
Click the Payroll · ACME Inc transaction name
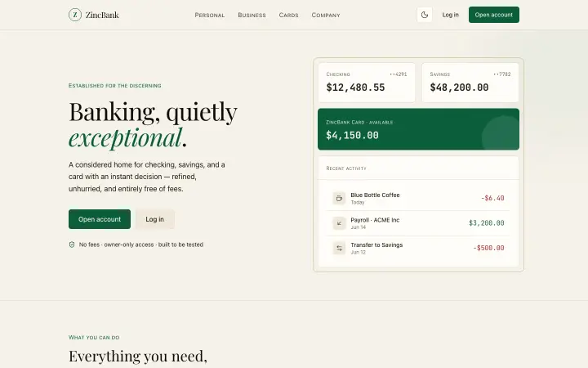(x=375, y=220)
